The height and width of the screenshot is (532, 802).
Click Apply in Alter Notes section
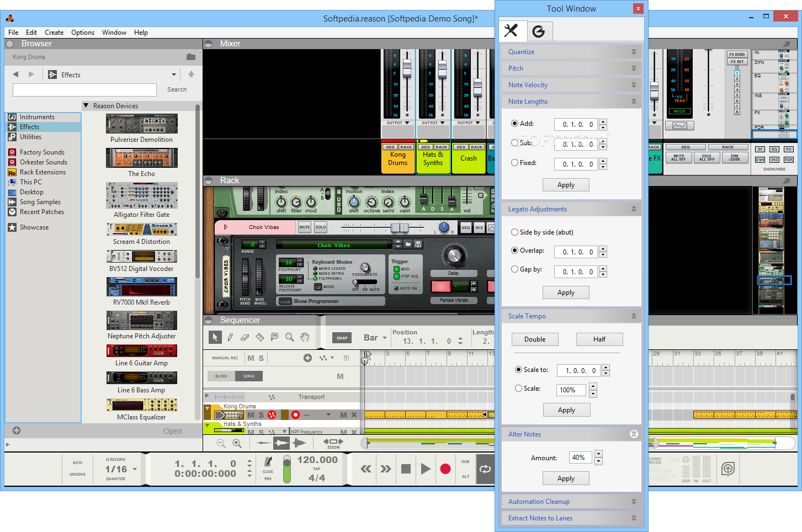click(x=566, y=478)
